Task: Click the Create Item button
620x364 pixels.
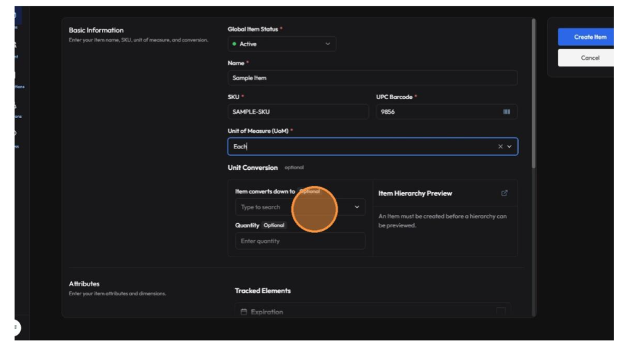Action: (587, 37)
